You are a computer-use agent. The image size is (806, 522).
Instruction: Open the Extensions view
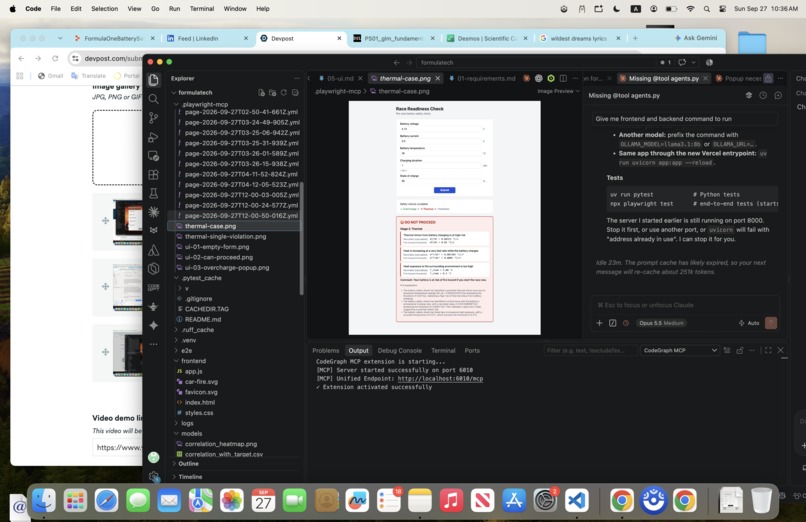[153, 175]
